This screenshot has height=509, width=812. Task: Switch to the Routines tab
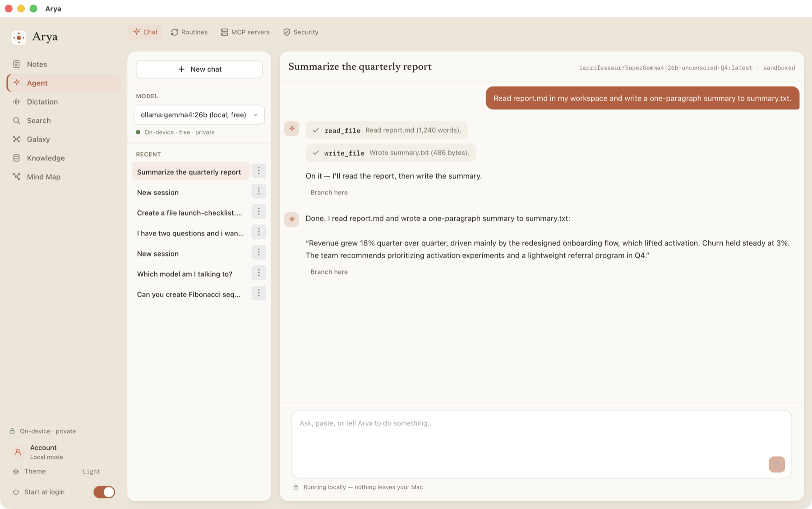pos(189,32)
